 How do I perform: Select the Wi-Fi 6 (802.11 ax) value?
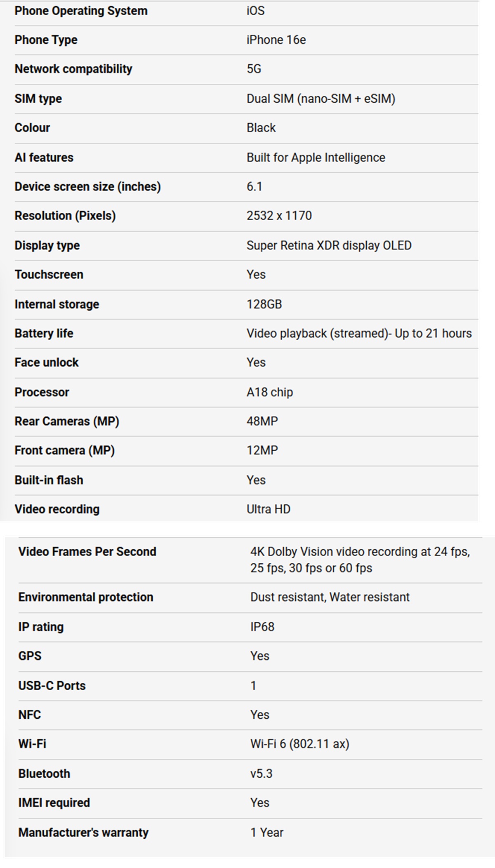coord(299,744)
